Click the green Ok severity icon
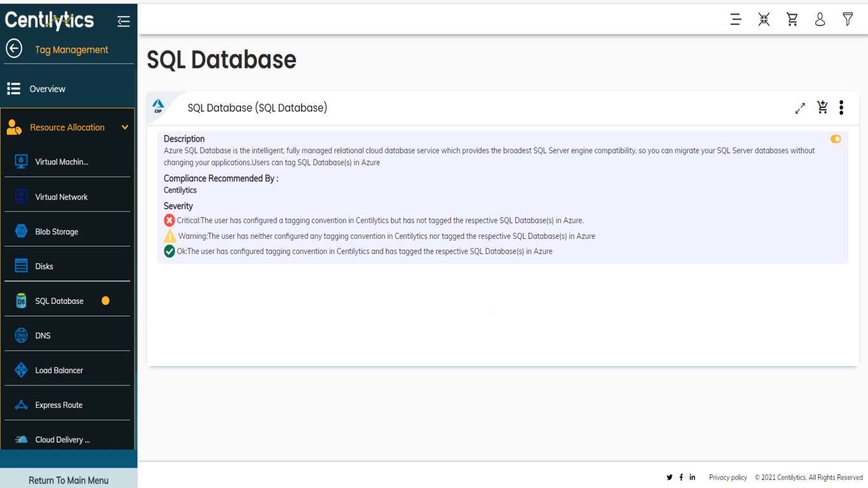The image size is (868, 488). coord(169,251)
